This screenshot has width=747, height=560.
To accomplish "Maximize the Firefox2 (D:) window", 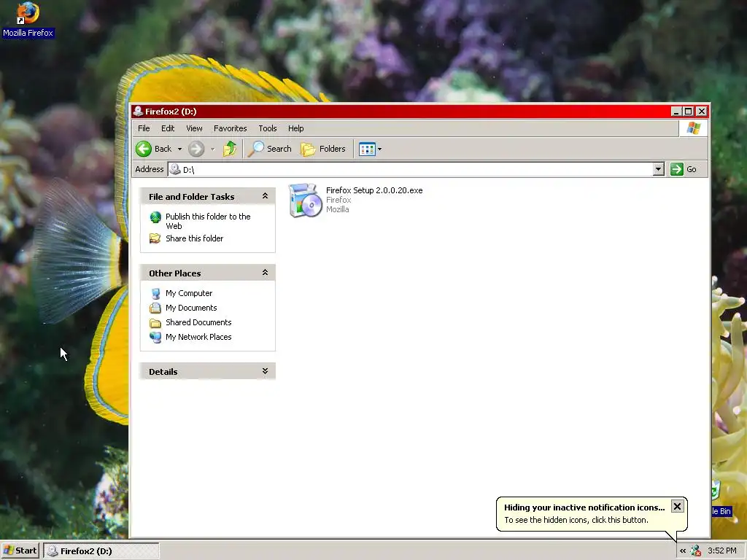I will 689,111.
